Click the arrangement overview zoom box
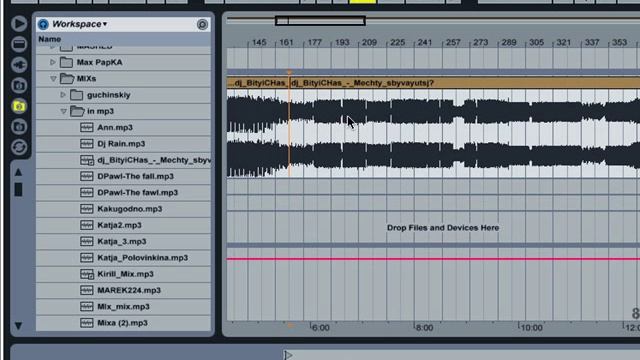640x360 pixels. (320, 20)
